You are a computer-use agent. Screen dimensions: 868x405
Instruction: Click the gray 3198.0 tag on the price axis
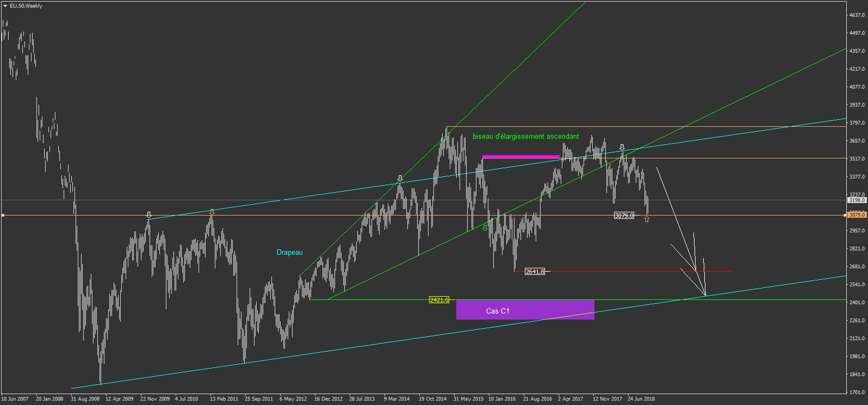[x=857, y=200]
